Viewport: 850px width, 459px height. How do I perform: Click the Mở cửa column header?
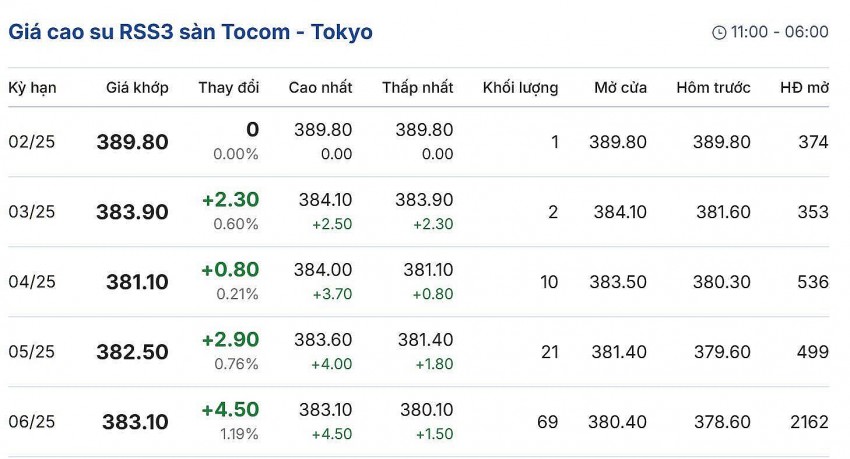[620, 88]
